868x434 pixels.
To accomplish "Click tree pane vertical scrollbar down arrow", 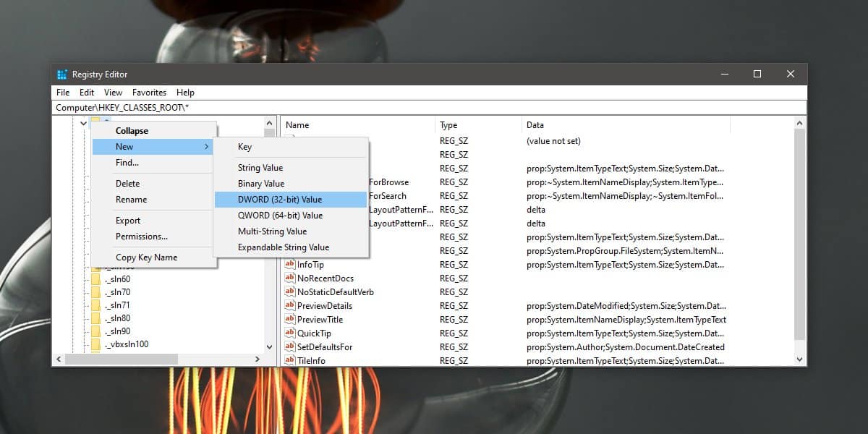I will click(270, 346).
